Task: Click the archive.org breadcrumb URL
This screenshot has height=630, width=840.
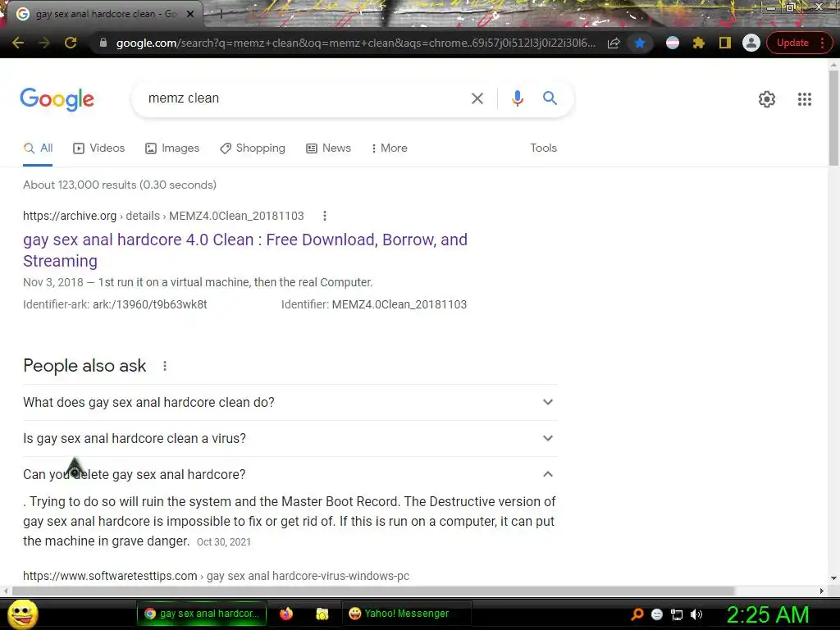Action: coord(163,216)
